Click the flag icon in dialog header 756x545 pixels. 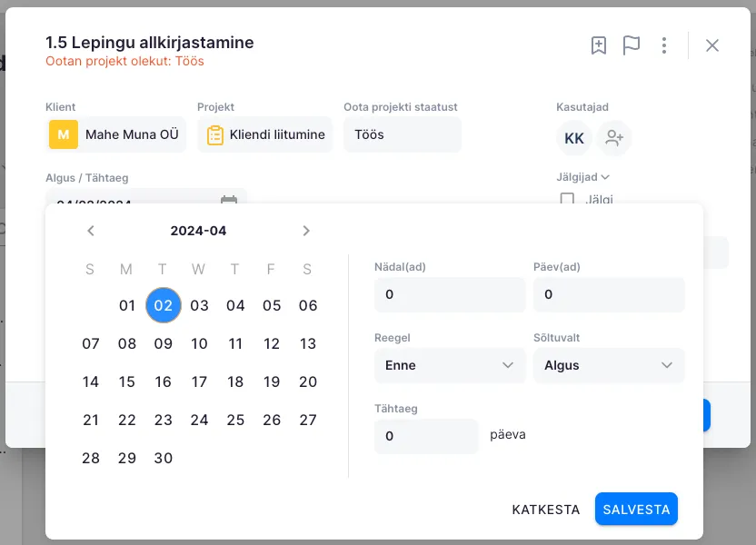tap(632, 45)
